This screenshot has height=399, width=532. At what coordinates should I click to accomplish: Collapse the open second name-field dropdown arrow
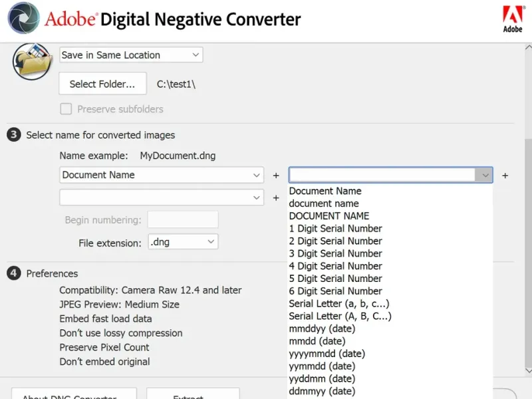pyautogui.click(x=485, y=175)
